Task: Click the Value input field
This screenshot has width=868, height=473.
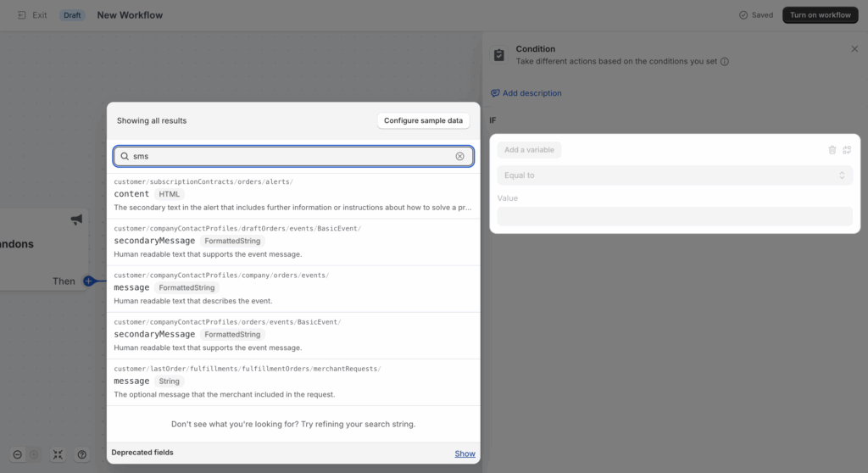Action: pyautogui.click(x=675, y=216)
